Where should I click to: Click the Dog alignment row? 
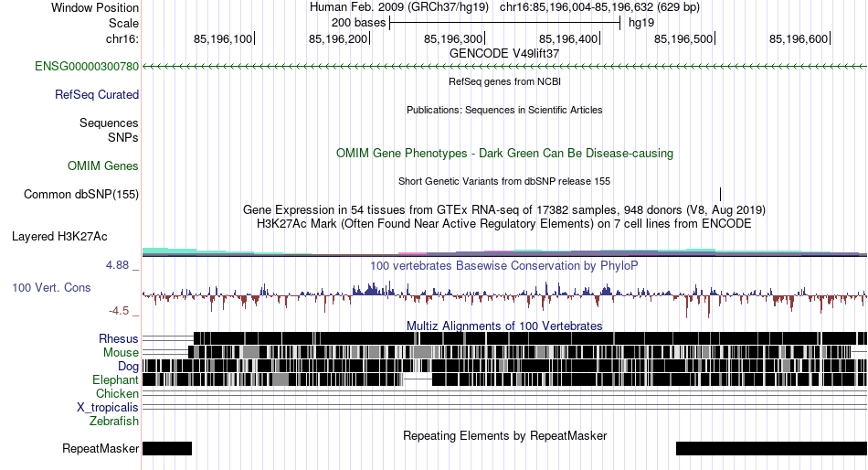coord(504,366)
